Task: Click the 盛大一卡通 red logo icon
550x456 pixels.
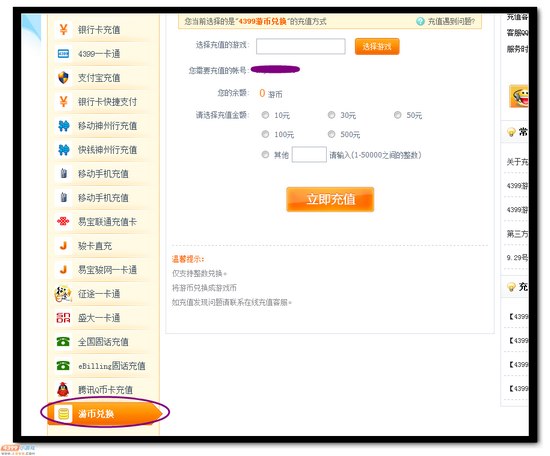Action: pos(63,318)
